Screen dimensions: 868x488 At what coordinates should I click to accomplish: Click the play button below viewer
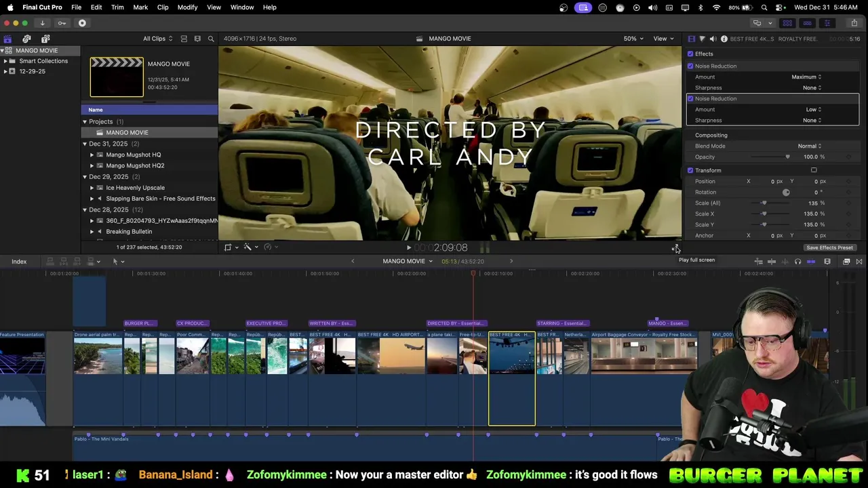coord(408,248)
